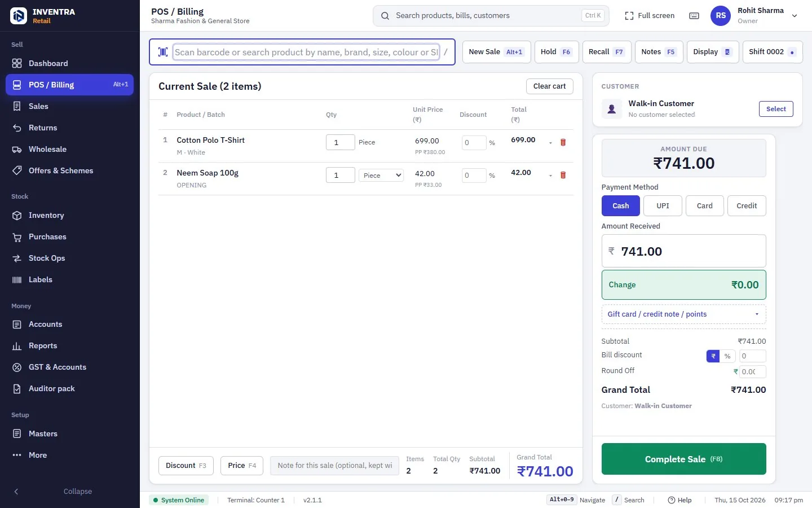Focus the barcode product search field
The width and height of the screenshot is (812, 508).
pos(306,52)
